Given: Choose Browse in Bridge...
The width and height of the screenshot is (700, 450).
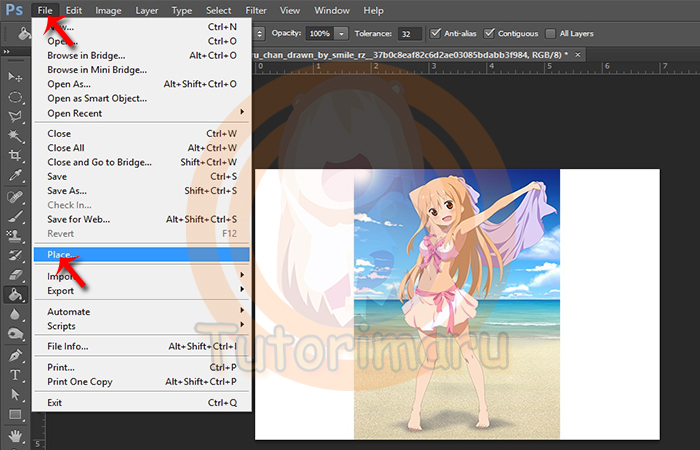Looking at the screenshot, I should coord(142,55).
